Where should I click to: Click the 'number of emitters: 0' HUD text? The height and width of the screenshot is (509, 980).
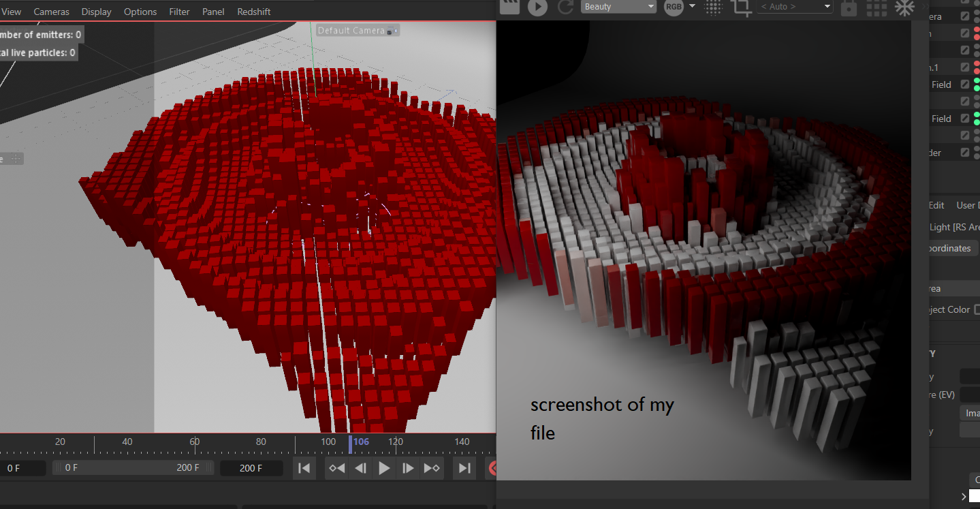40,35
